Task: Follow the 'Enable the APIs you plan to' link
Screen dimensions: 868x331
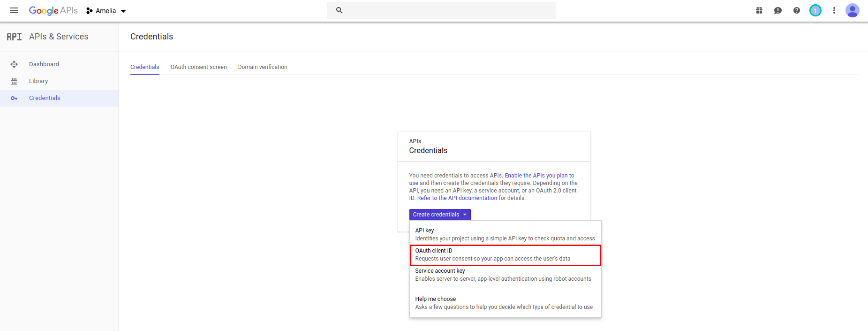Action: click(x=539, y=176)
